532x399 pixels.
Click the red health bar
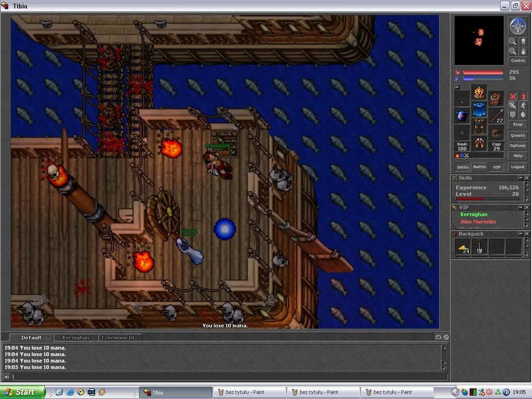tap(483, 72)
